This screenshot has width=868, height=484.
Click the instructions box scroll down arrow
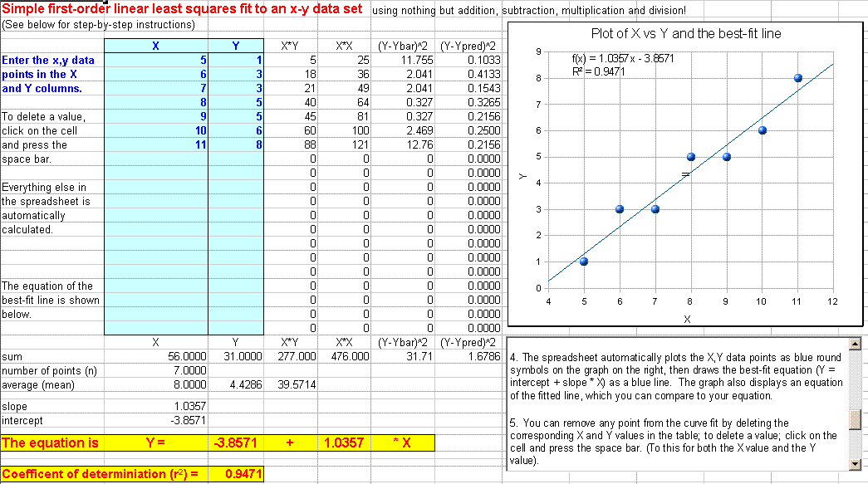pyautogui.click(x=854, y=463)
